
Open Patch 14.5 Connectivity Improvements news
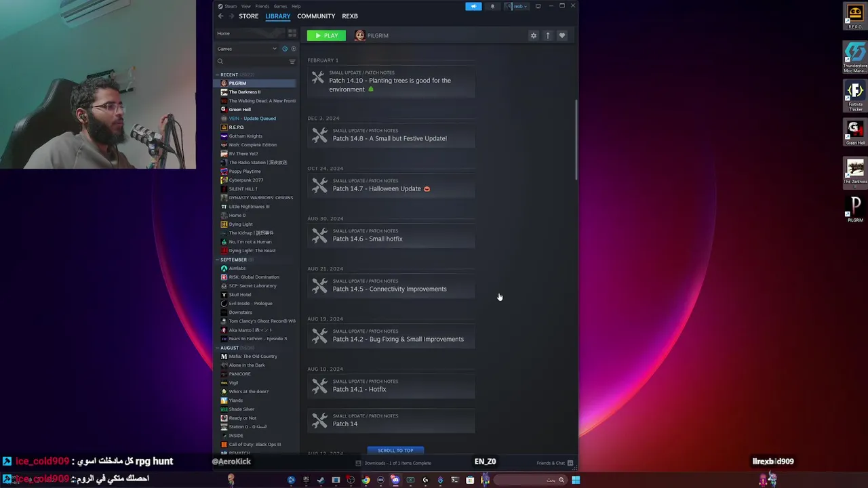pyautogui.click(x=391, y=285)
